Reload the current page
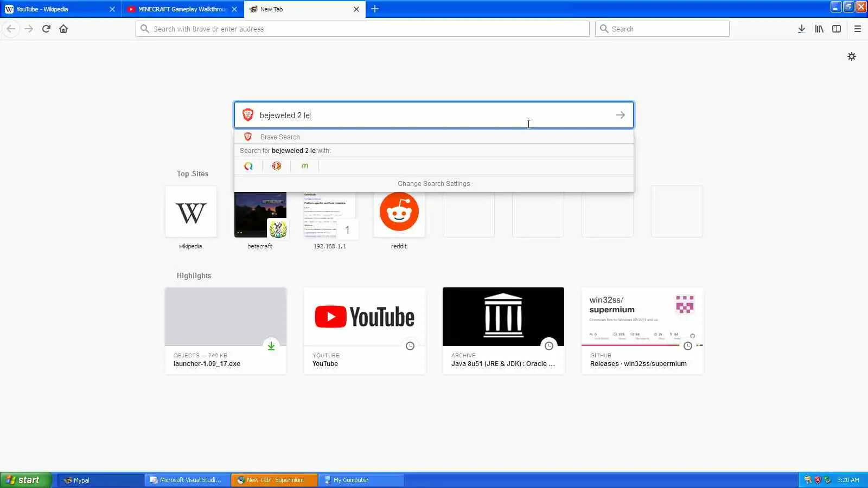 (x=47, y=29)
